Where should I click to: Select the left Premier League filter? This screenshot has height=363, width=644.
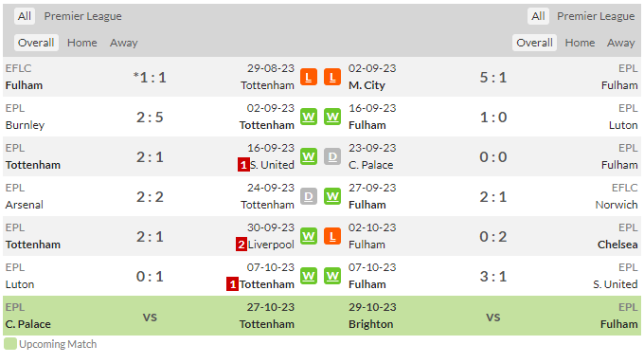83,16
